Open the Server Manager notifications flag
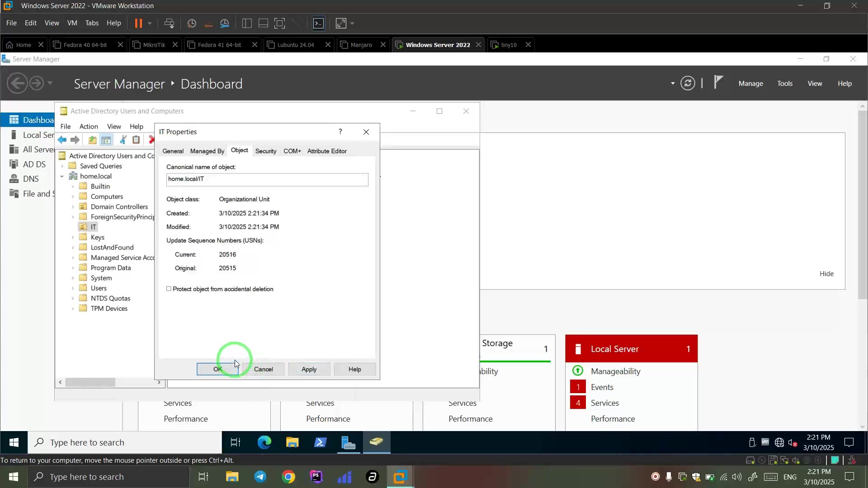This screenshot has height=488, width=868. pyautogui.click(x=718, y=83)
